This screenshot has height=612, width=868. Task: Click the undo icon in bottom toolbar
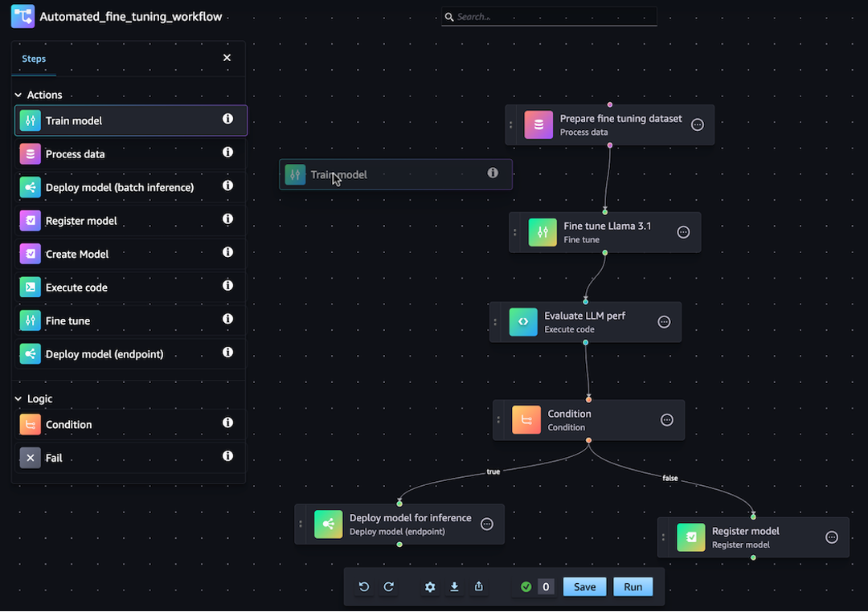[x=363, y=586]
